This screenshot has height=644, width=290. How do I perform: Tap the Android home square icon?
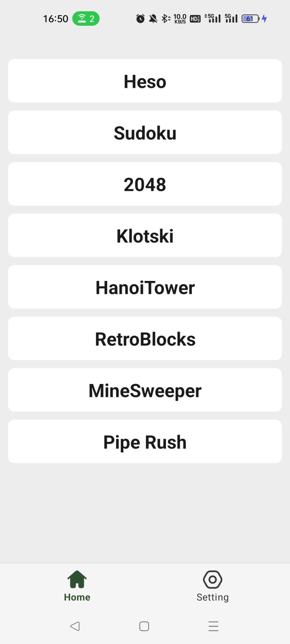pyautogui.click(x=144, y=626)
